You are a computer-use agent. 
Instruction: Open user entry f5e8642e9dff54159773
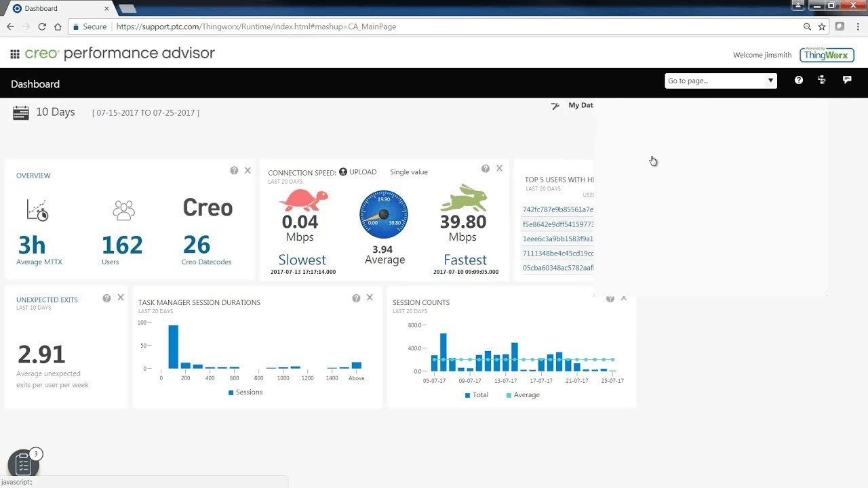pos(558,224)
